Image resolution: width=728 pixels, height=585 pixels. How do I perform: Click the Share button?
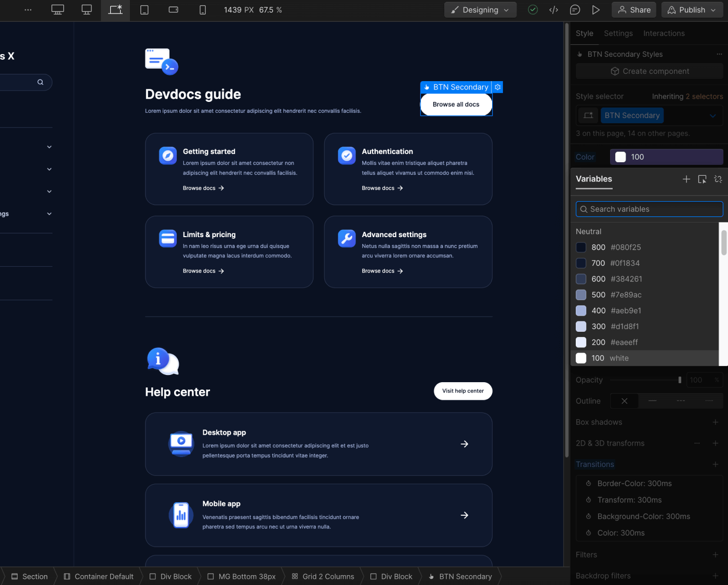point(633,9)
